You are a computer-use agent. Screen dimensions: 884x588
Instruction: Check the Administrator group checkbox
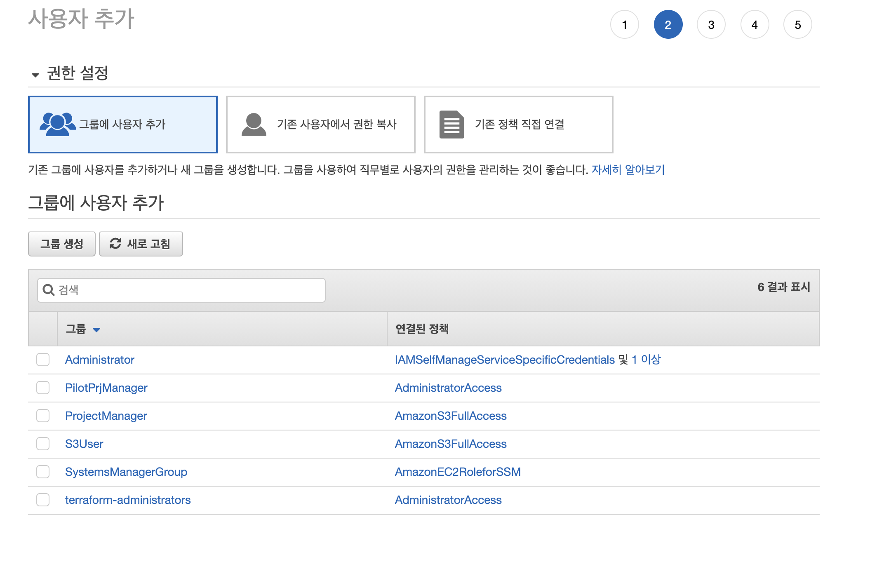click(x=43, y=360)
